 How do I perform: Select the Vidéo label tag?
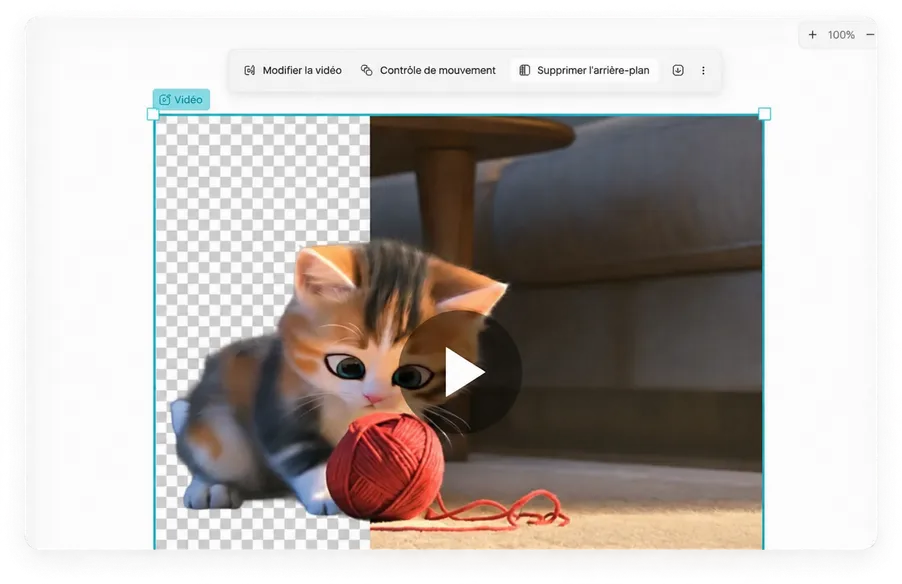(x=181, y=100)
